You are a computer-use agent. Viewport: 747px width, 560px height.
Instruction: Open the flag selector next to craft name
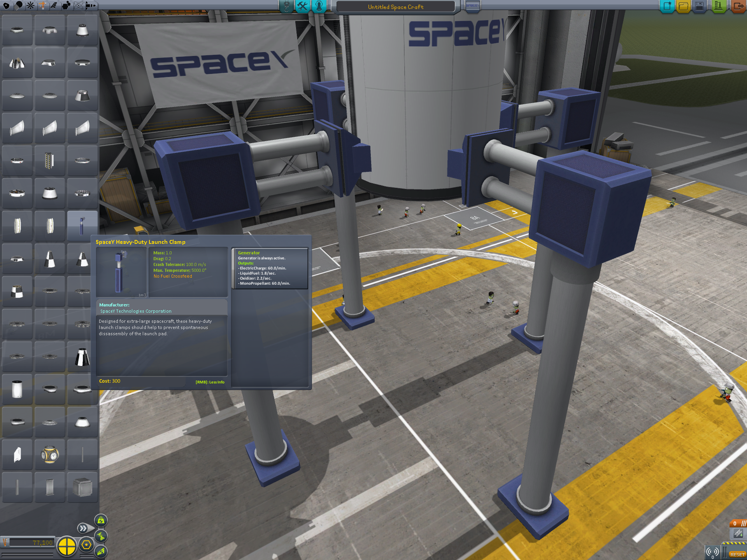click(x=472, y=6)
